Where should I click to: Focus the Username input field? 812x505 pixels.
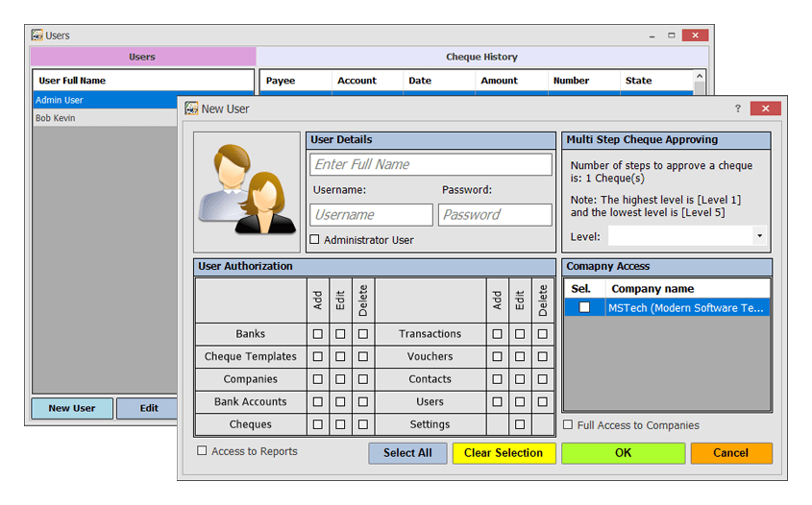371,215
